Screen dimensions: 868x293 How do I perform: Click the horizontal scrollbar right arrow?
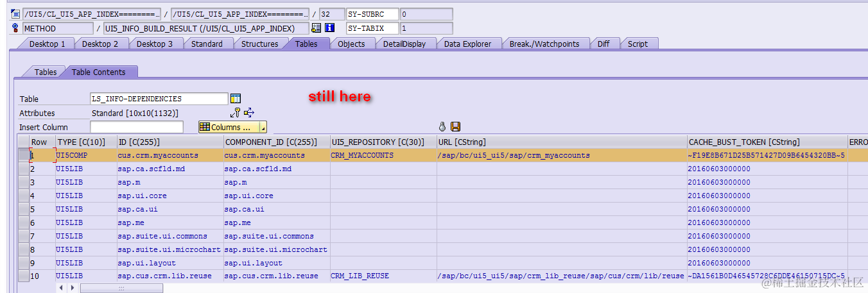[72, 288]
